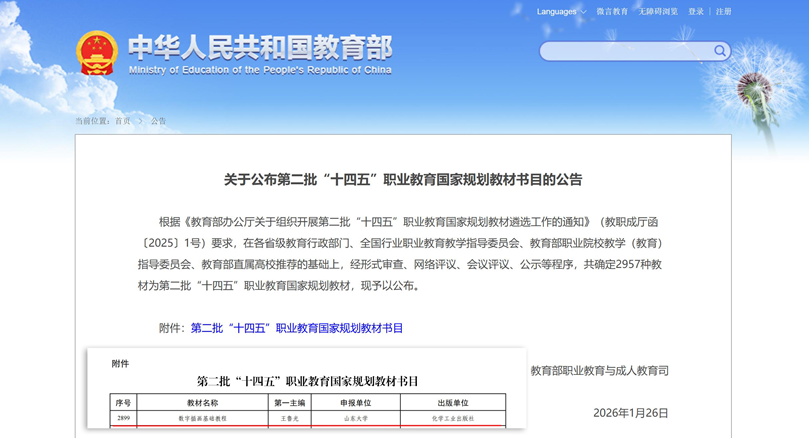Click the English Ministry of Education subtitle
The image size is (809, 439).
[x=260, y=70]
